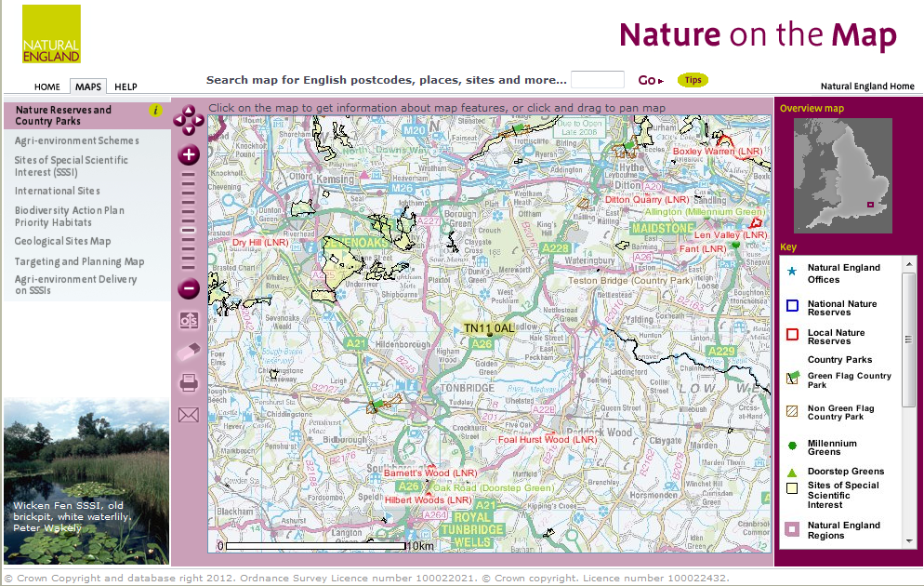This screenshot has width=924, height=586.
Task: Click the Natural England Offices star symbol
Action: point(793,272)
